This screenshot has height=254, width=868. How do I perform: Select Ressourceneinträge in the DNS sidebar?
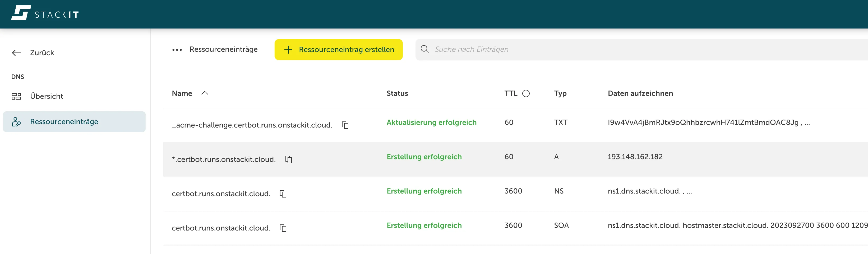click(64, 121)
